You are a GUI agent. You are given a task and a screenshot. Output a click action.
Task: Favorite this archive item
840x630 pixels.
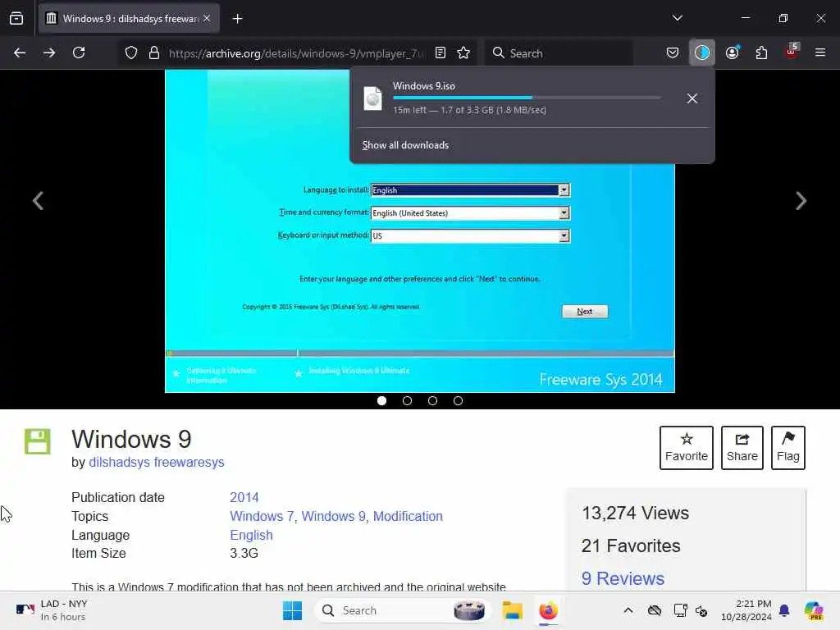point(687,448)
